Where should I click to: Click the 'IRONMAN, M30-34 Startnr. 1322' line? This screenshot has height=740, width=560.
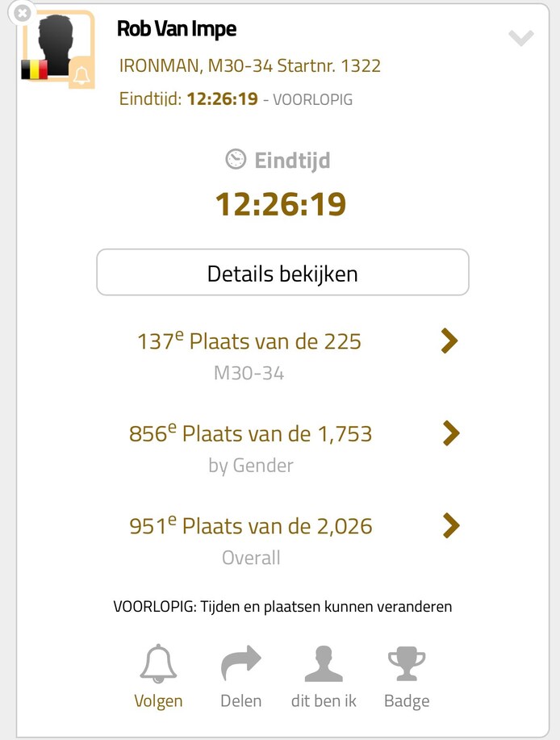250,65
